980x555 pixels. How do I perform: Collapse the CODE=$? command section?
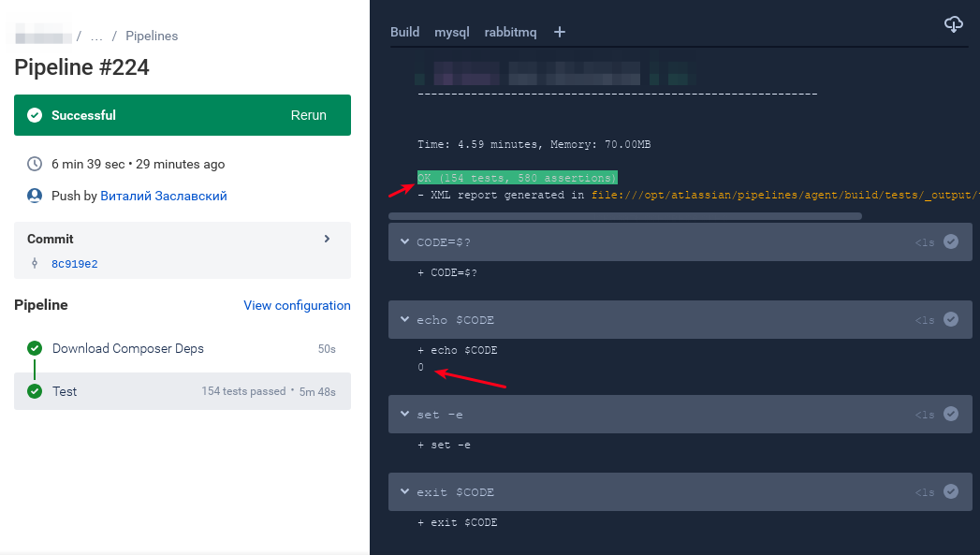[x=404, y=241]
